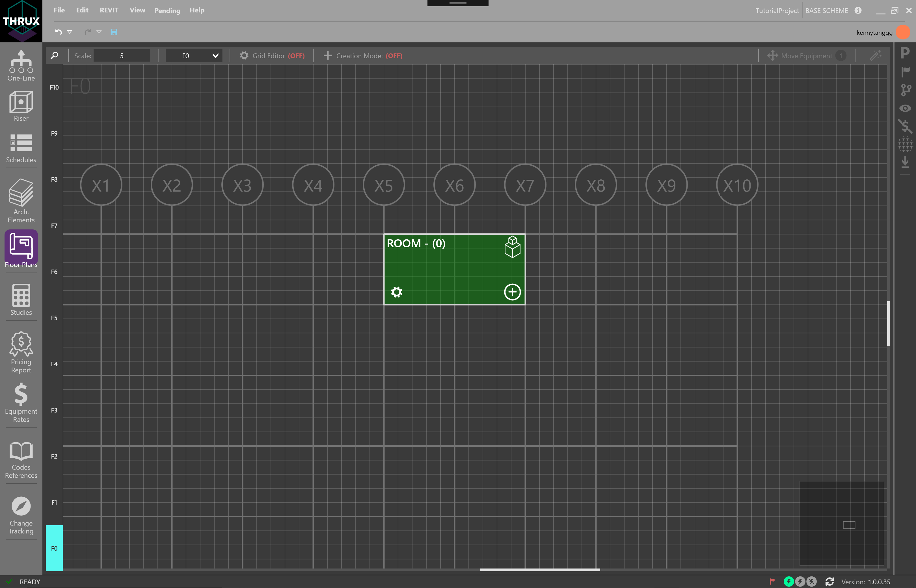Expand the redo history arrow

pyautogui.click(x=99, y=32)
